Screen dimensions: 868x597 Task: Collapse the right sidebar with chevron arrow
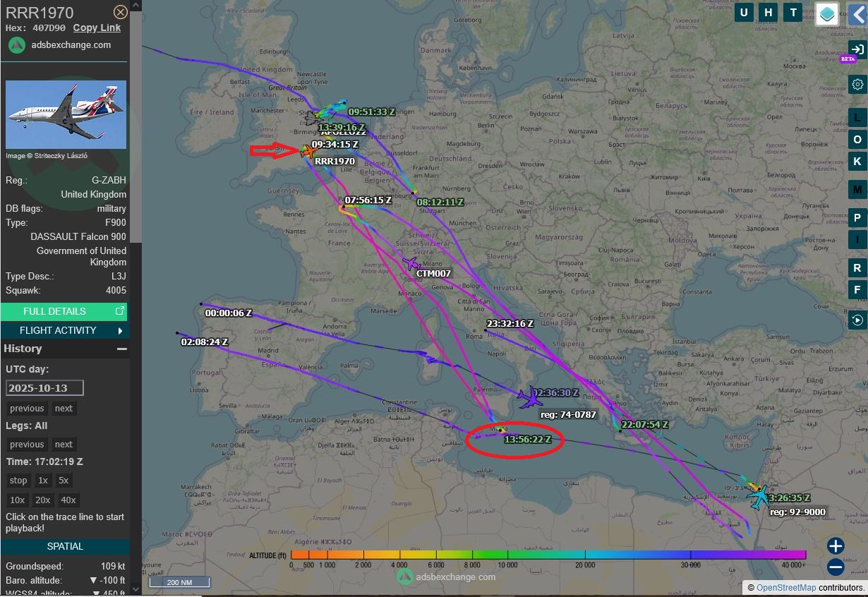[x=857, y=13]
